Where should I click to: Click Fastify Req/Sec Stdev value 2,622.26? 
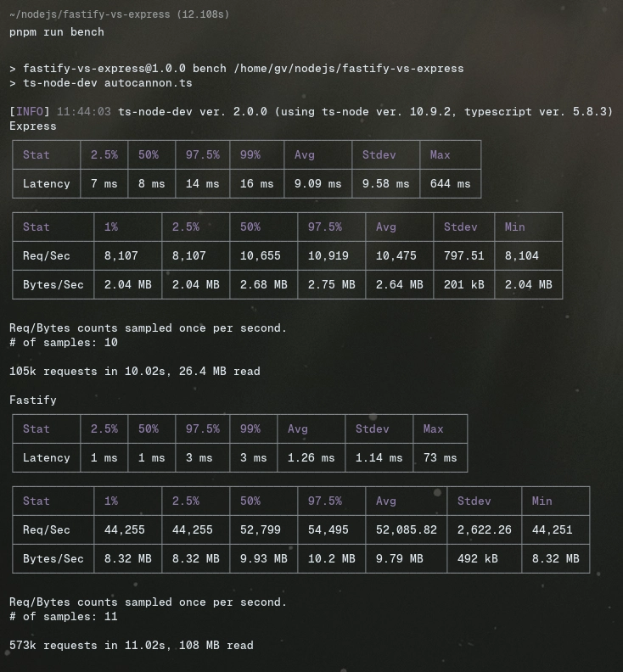484,529
